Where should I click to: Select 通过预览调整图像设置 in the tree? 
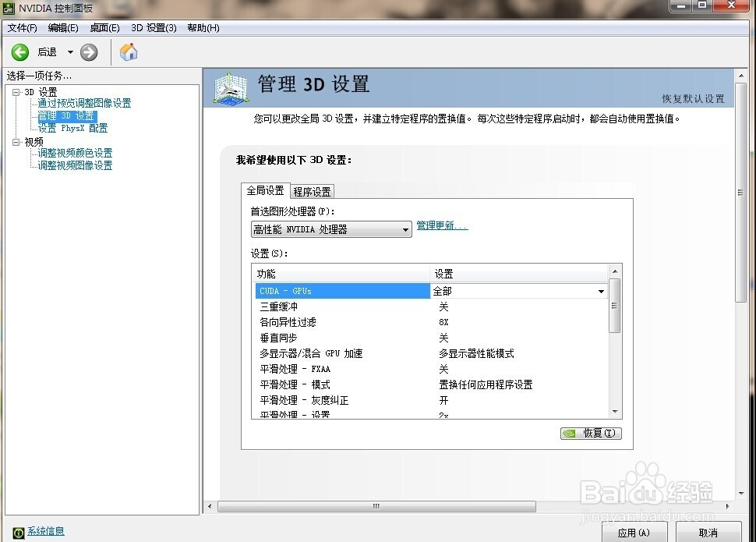point(84,103)
